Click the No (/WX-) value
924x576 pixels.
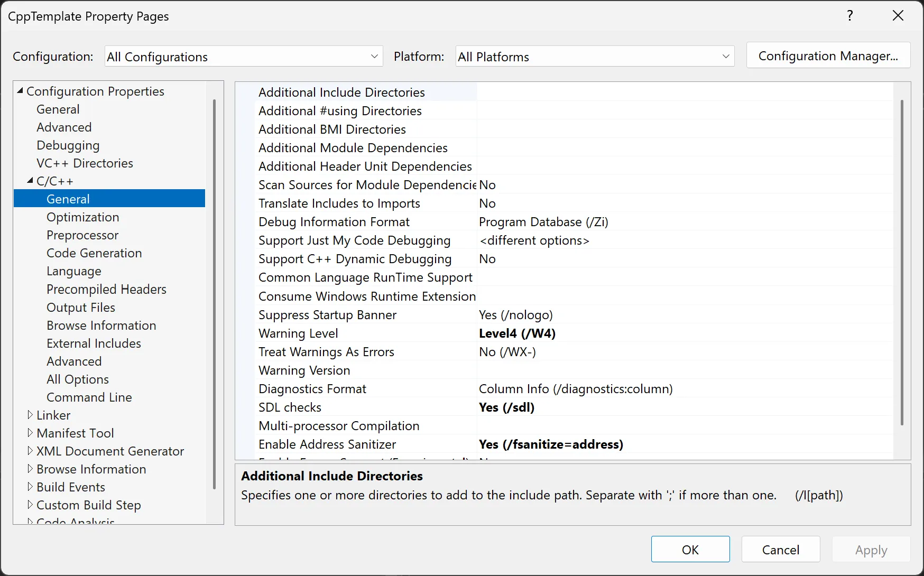click(507, 351)
